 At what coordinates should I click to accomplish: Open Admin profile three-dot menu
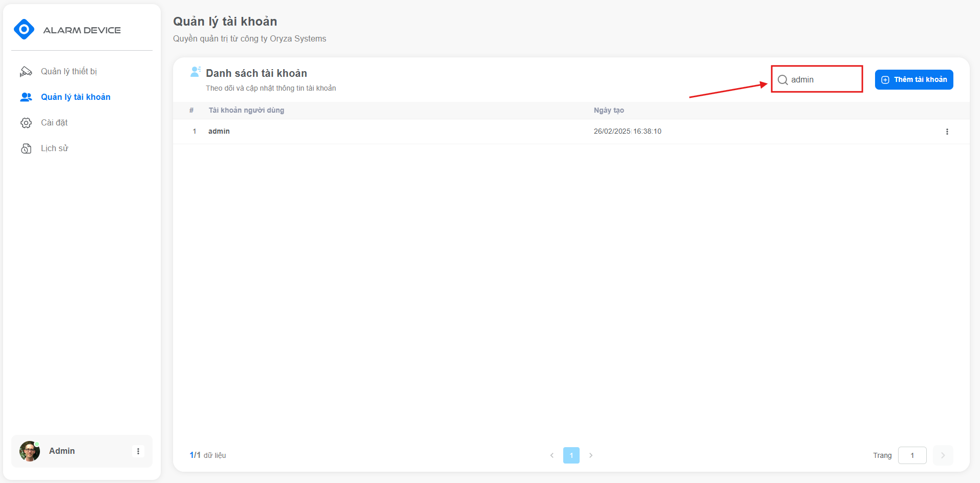click(x=138, y=451)
